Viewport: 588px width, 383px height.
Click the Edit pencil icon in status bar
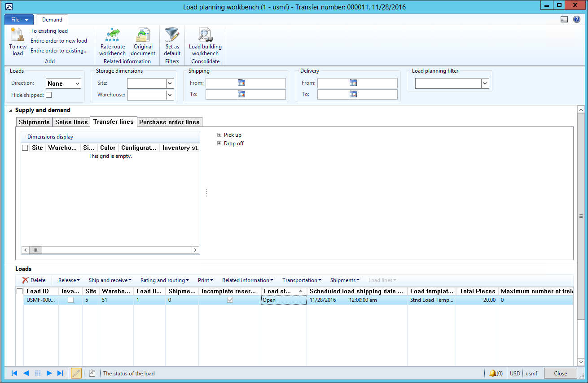(x=76, y=373)
